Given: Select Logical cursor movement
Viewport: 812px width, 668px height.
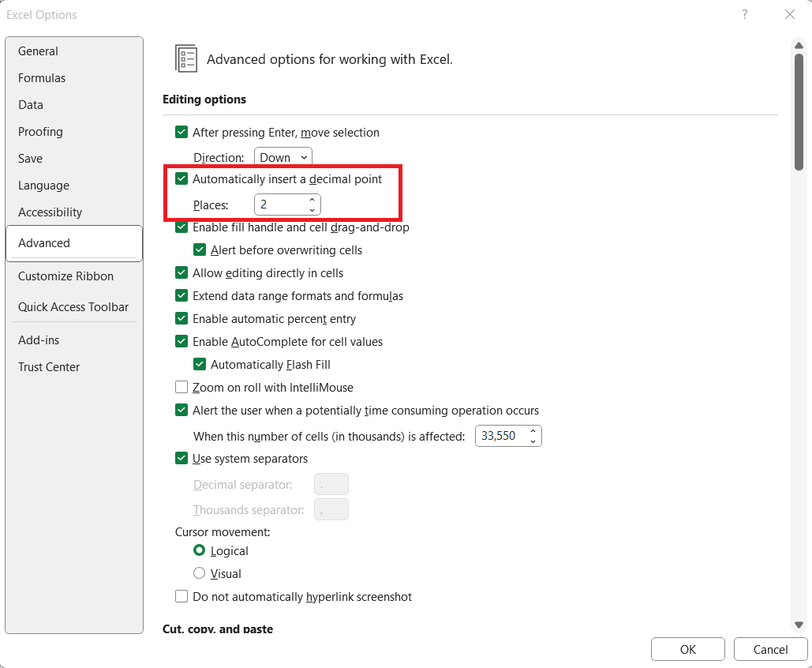Looking at the screenshot, I should [x=200, y=550].
